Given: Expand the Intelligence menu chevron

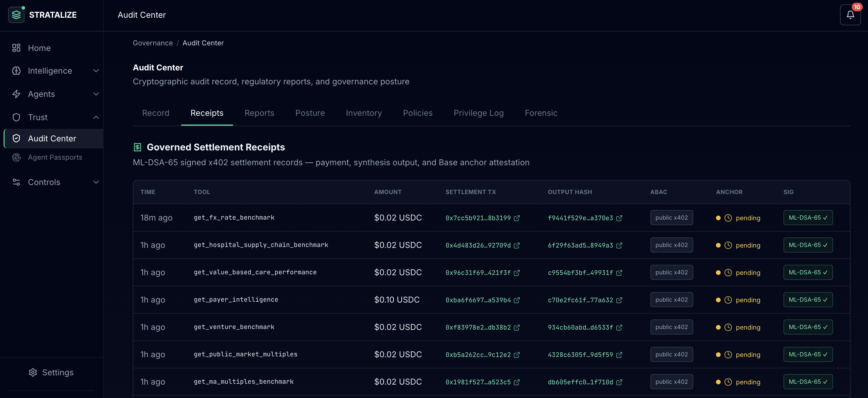Looking at the screenshot, I should pos(96,71).
